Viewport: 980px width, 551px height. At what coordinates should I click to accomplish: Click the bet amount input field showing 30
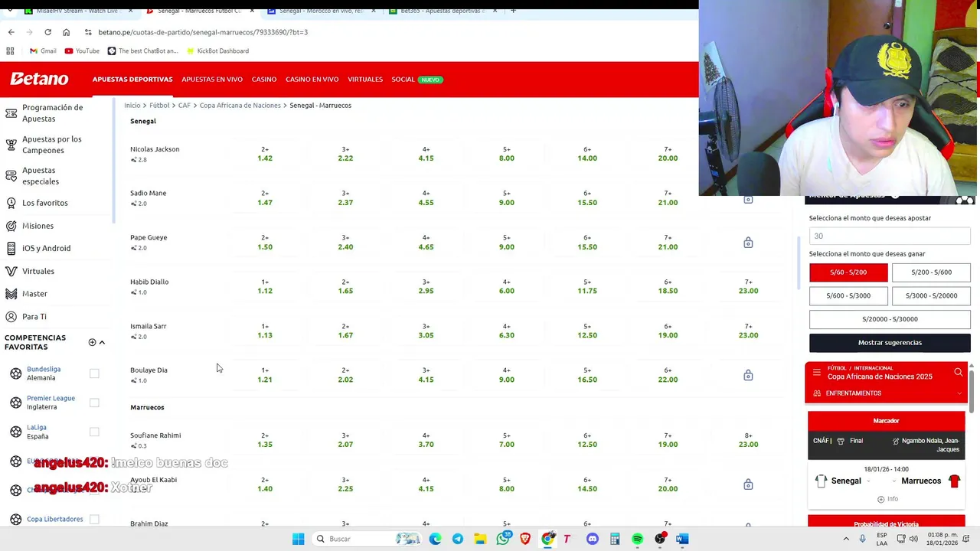click(x=890, y=236)
